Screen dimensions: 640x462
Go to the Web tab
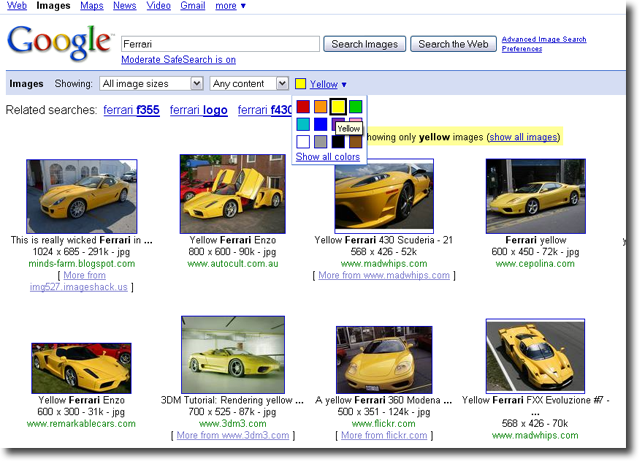click(17, 6)
